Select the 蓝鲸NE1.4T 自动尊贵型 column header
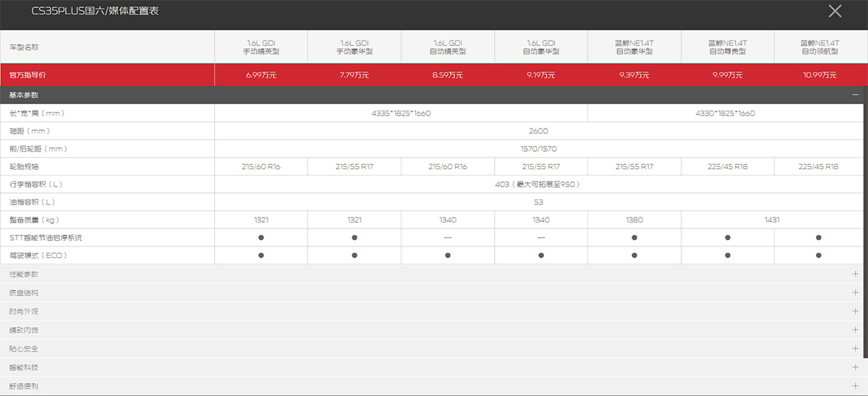The width and height of the screenshot is (868, 396). pyautogui.click(x=728, y=47)
